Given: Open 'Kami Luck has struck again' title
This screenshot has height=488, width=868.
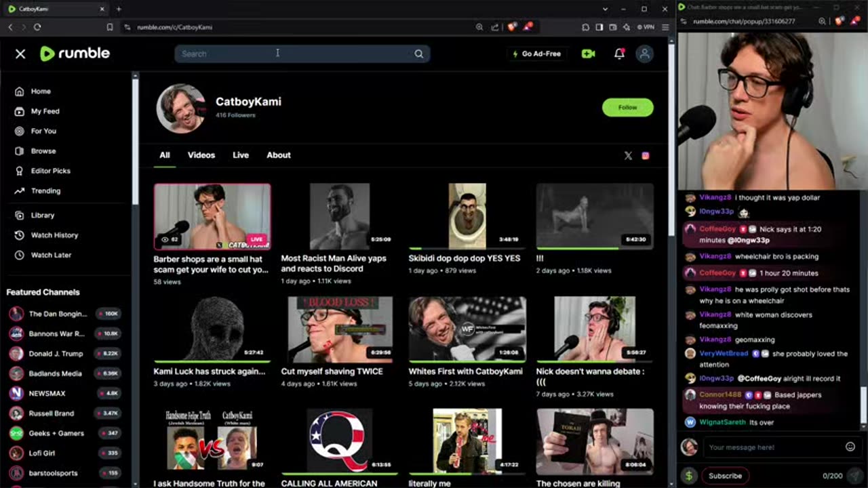Looking at the screenshot, I should click(x=210, y=371).
